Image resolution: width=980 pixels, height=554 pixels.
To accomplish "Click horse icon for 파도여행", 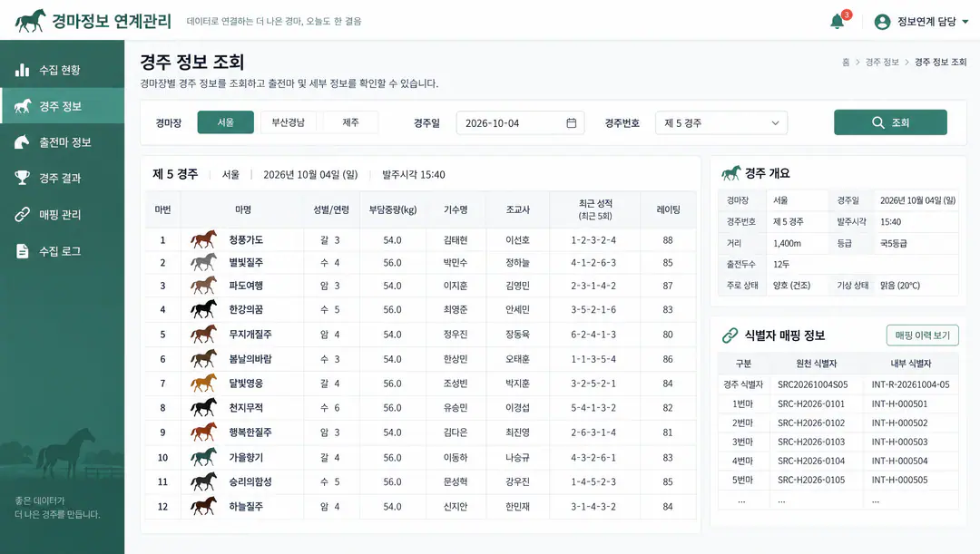I will point(204,286).
